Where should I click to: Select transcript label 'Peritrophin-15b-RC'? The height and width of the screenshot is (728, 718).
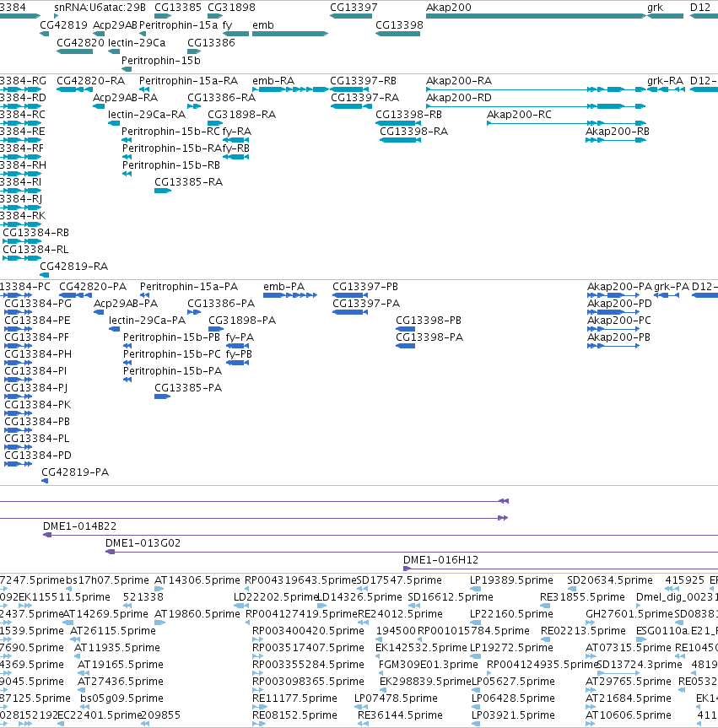pos(170,132)
